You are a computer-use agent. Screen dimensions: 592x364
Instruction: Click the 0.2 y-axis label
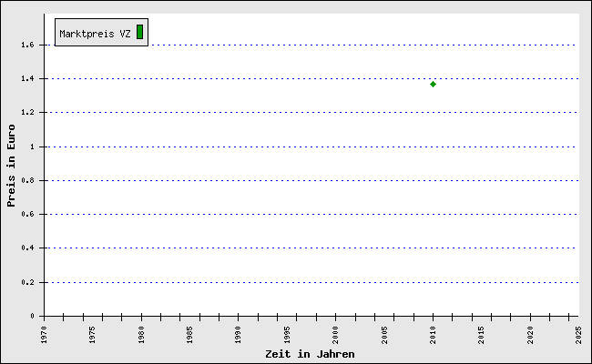click(x=27, y=282)
